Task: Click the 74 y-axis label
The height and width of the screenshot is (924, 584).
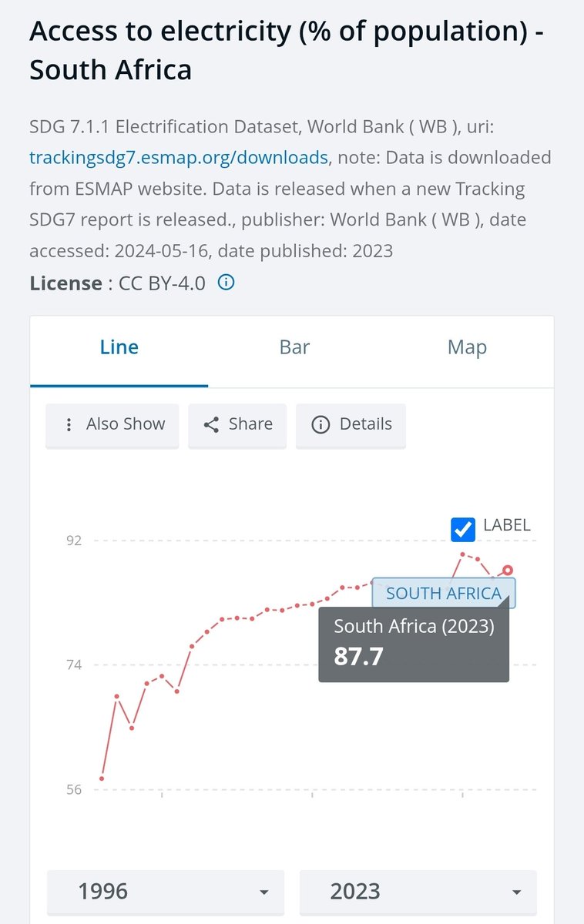Action: (73, 665)
